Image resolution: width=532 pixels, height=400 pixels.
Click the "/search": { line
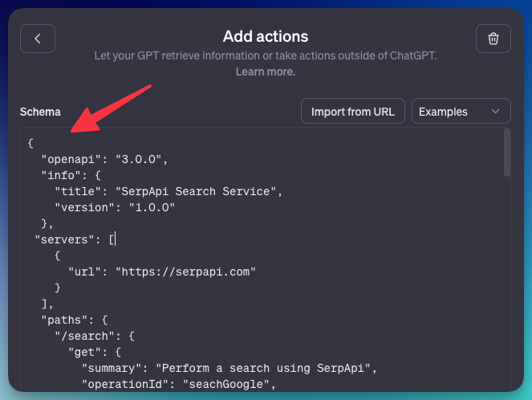[95, 337]
